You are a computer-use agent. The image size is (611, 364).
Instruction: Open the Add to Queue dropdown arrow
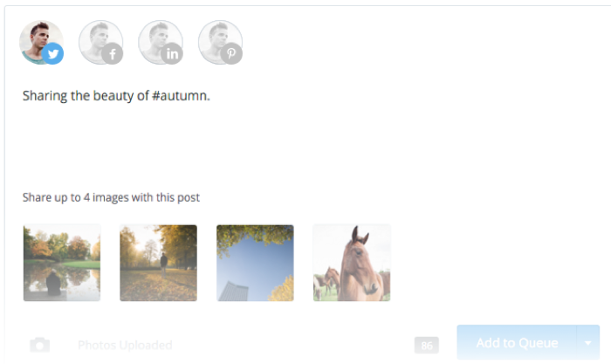(x=588, y=342)
